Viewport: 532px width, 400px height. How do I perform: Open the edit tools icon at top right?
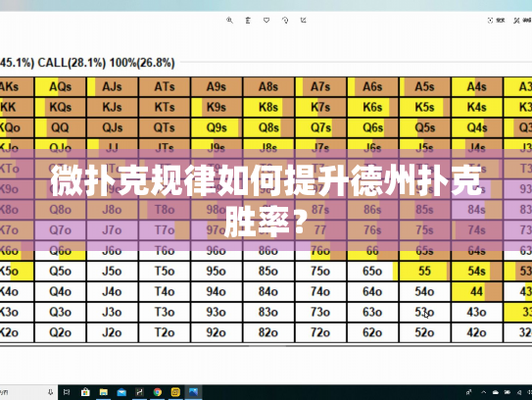point(516,21)
